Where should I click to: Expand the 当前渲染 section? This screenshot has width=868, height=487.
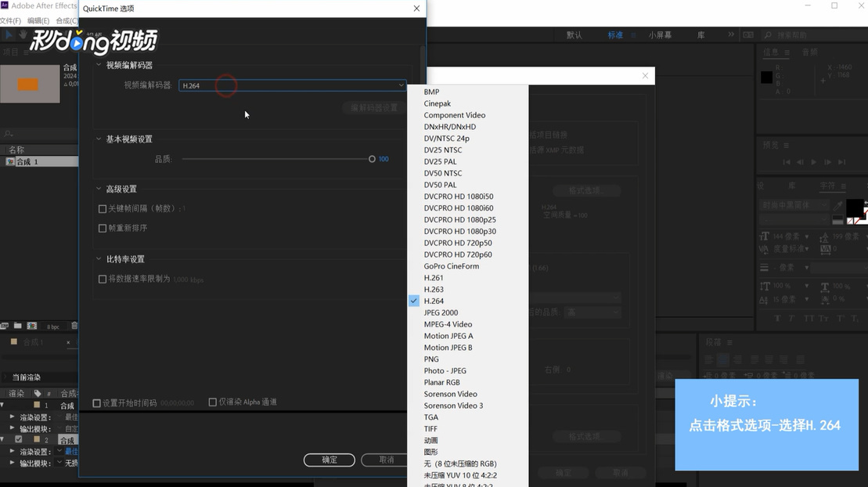pos(5,377)
